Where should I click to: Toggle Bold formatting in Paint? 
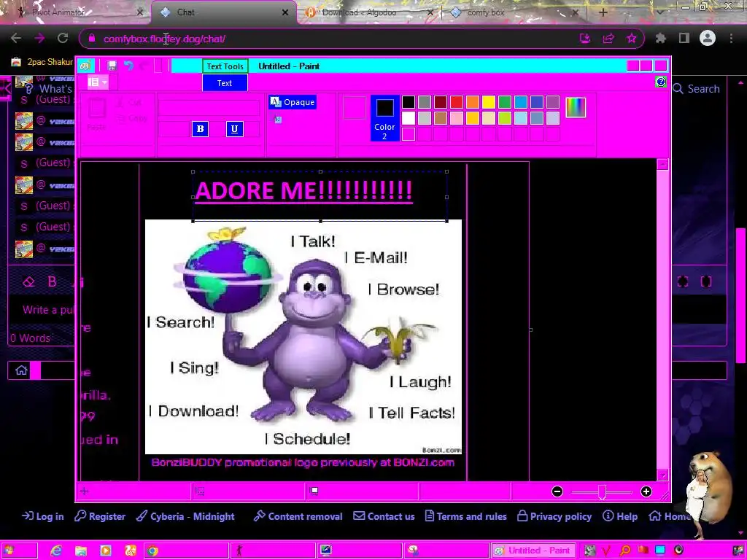tap(200, 128)
